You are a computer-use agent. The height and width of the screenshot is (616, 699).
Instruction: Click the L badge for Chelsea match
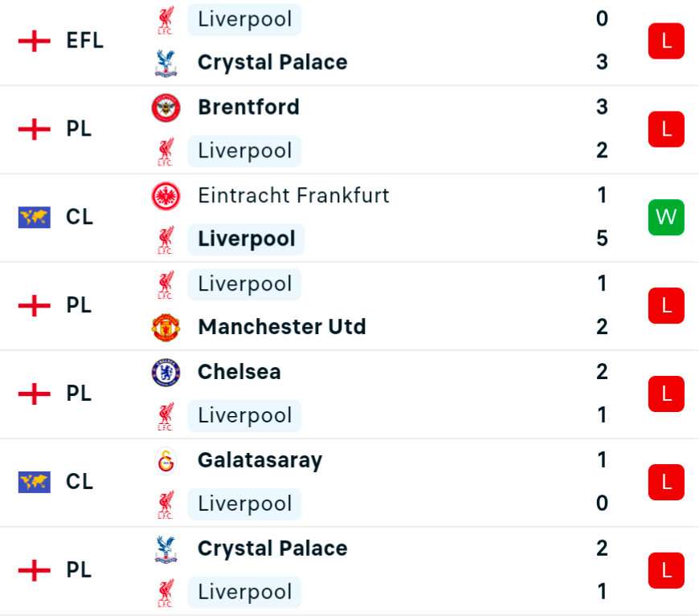tap(666, 394)
